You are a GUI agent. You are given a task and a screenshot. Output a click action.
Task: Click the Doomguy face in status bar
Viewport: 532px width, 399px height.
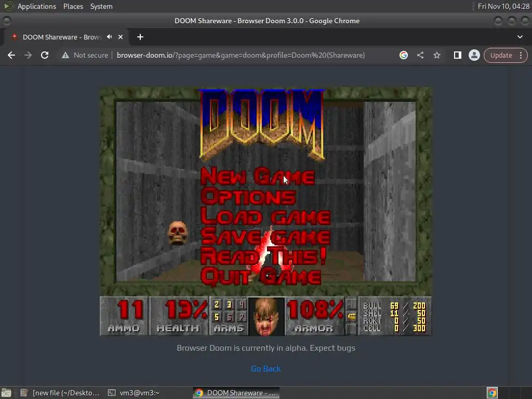(x=267, y=316)
